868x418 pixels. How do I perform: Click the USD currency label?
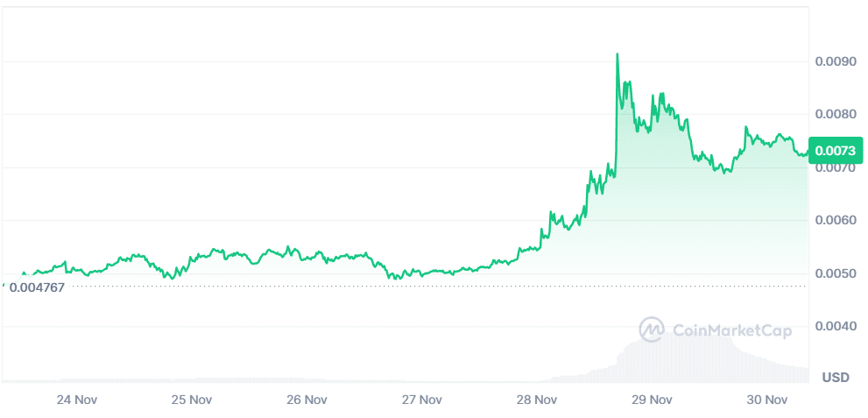click(x=836, y=377)
